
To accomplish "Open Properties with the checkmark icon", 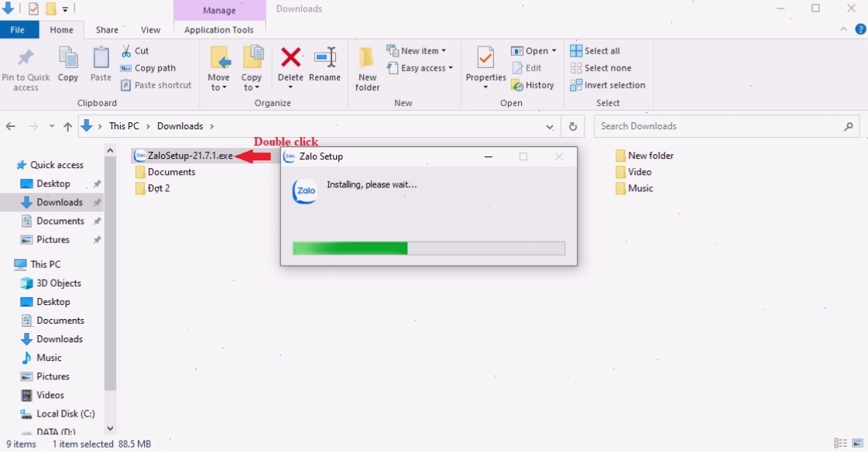I will (x=485, y=57).
